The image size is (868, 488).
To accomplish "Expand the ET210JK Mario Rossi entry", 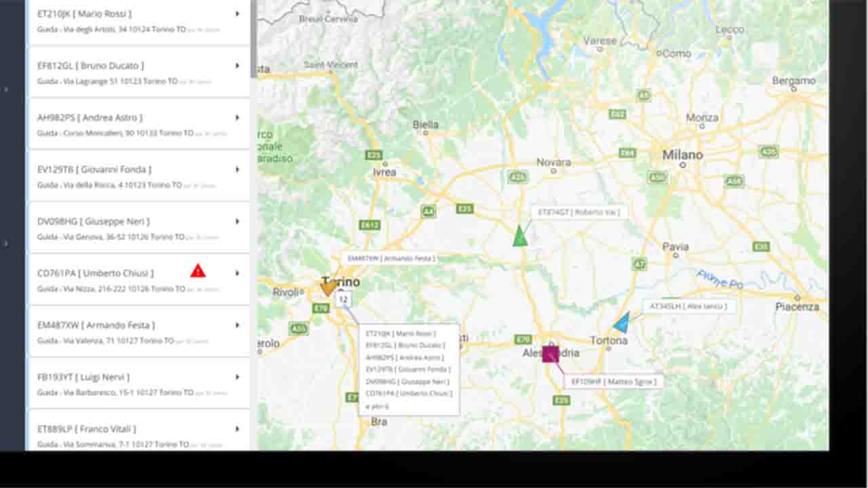I will click(237, 13).
